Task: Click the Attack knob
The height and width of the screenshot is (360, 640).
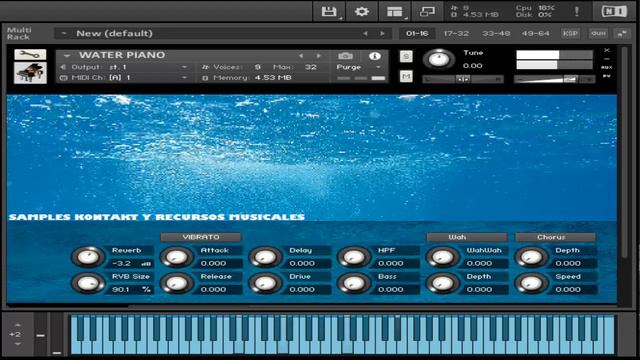Action: [176, 257]
